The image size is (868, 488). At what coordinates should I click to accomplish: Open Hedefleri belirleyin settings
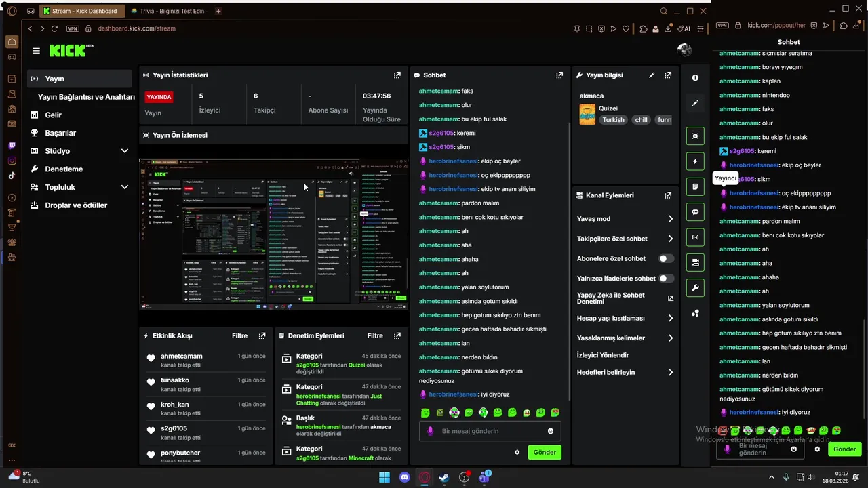[625, 372]
